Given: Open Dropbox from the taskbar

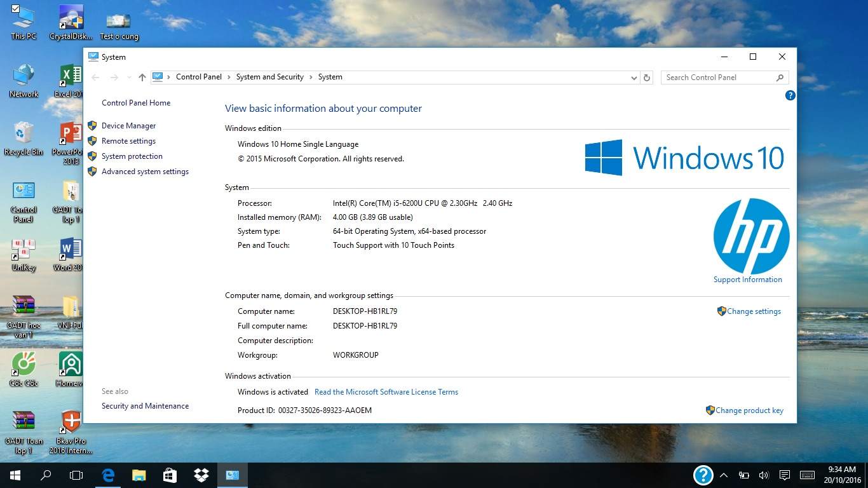Looking at the screenshot, I should pyautogui.click(x=201, y=475).
